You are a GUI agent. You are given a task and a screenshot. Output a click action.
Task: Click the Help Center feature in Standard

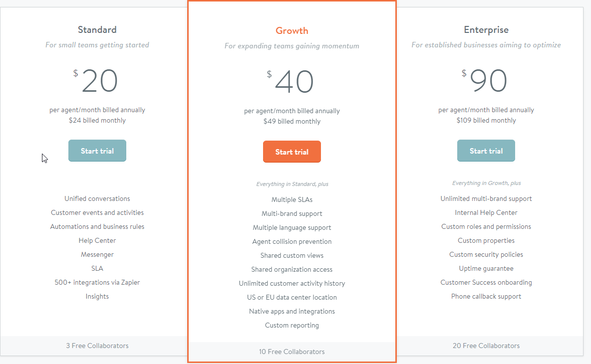point(97,240)
